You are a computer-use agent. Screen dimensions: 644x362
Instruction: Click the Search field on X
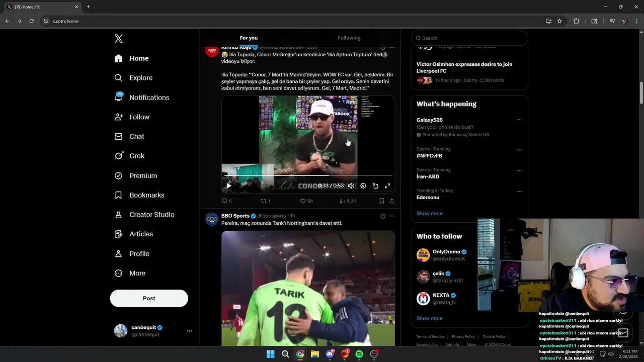[469, 38]
